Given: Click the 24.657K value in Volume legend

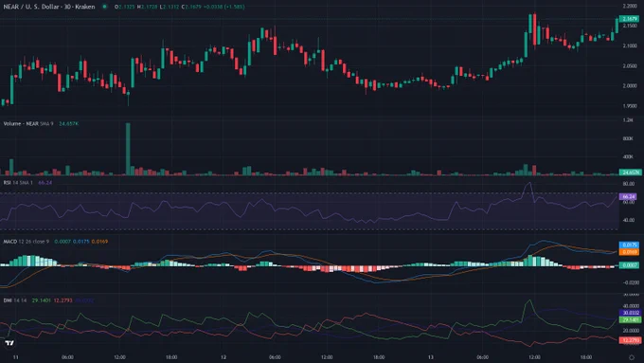Looking at the screenshot, I should click(68, 124).
